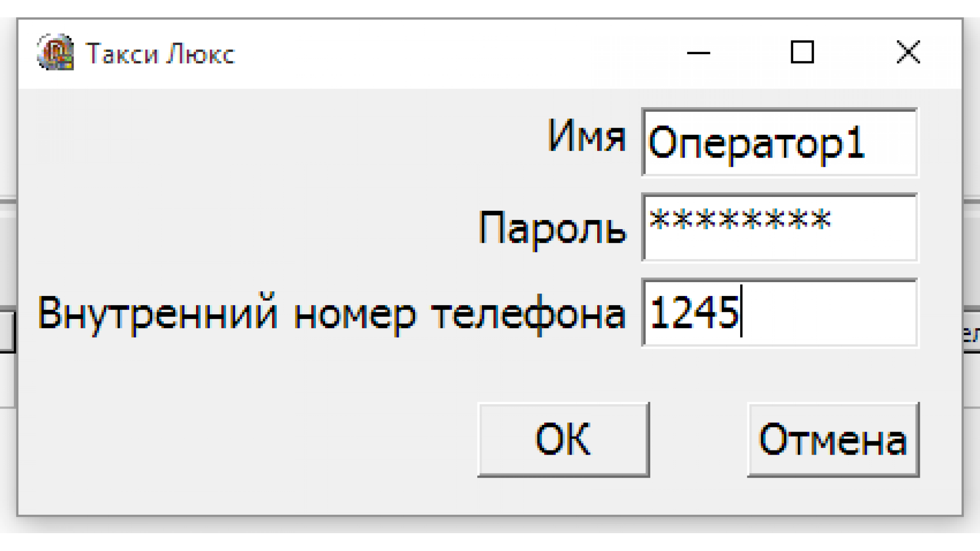Focus the Внутренний номер телефона field

point(779,313)
